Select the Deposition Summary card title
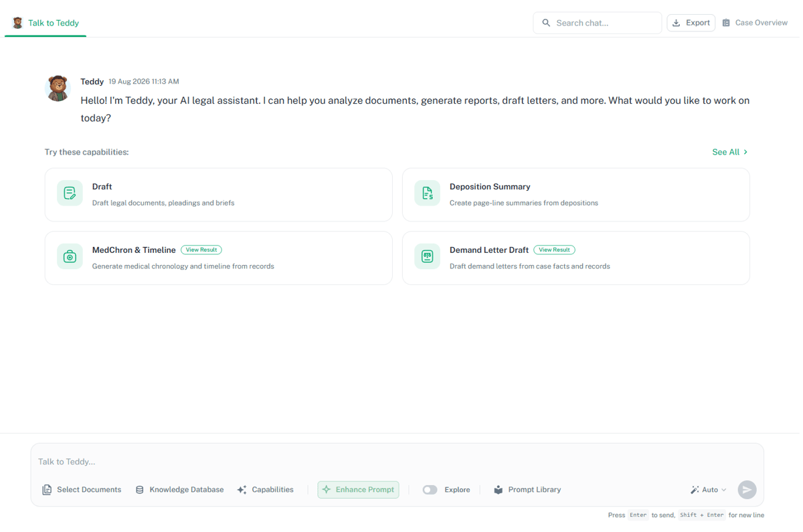Image resolution: width=803 pixels, height=532 pixels. [x=490, y=187]
